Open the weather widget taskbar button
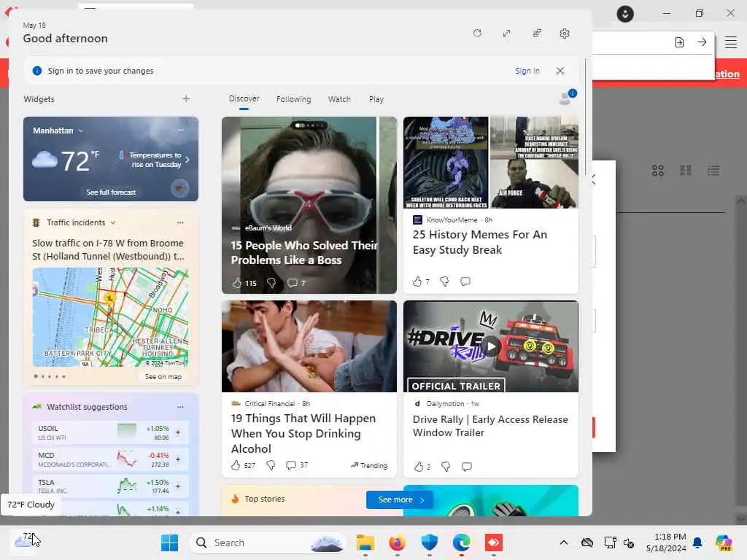747x560 pixels. tap(25, 542)
